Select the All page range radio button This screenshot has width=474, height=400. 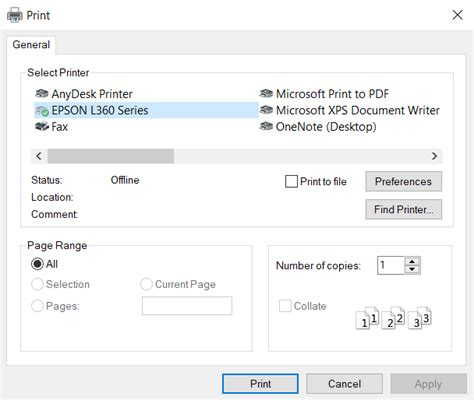coord(37,264)
